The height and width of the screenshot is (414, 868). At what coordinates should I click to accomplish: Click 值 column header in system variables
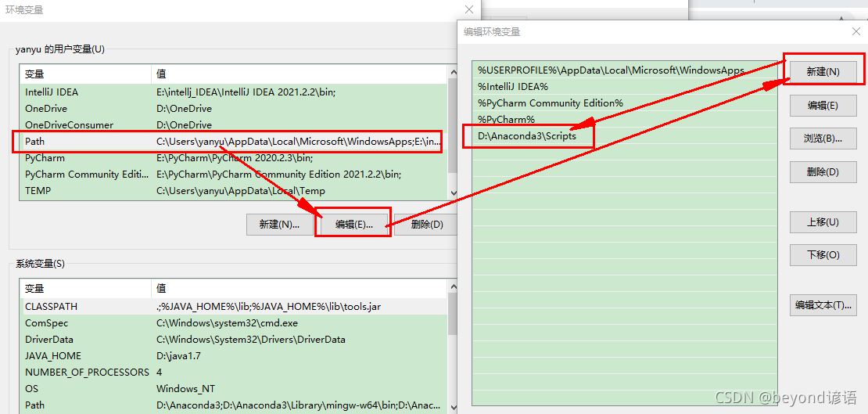(x=299, y=289)
